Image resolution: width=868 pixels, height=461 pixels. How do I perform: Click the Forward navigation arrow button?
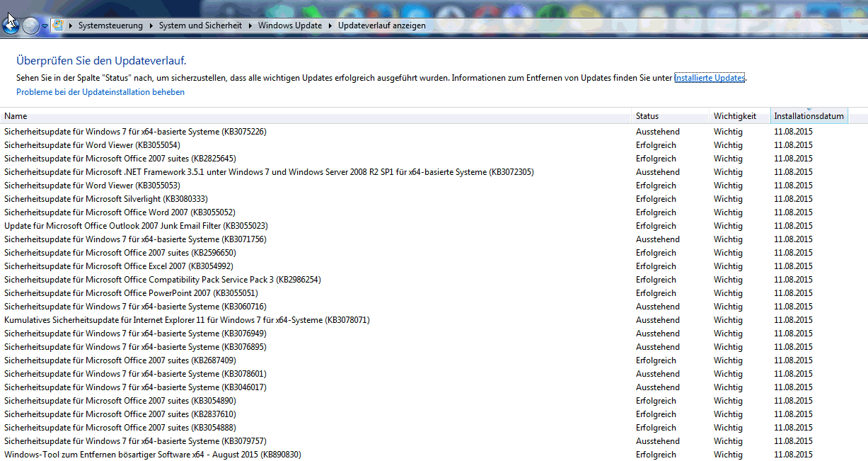click(x=30, y=26)
